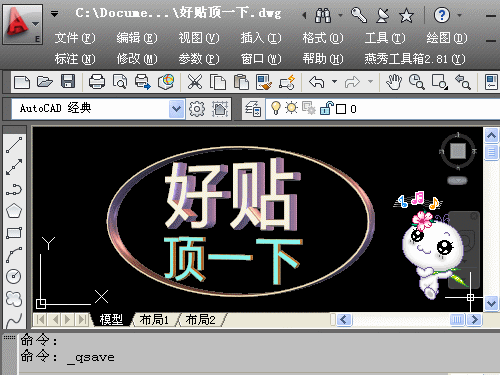This screenshot has height=375, width=500.
Task: Create a new drawing with New icon
Action: tap(22, 82)
